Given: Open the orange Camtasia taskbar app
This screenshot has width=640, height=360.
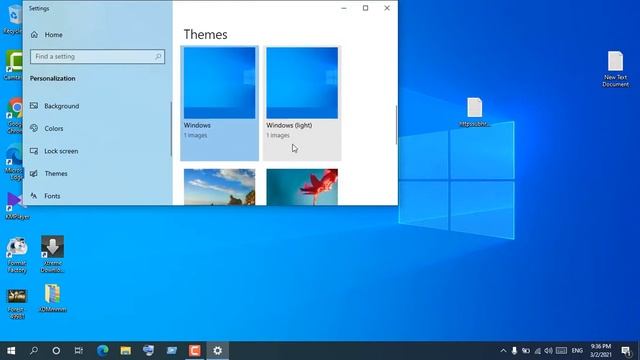Looking at the screenshot, I should click(195, 350).
